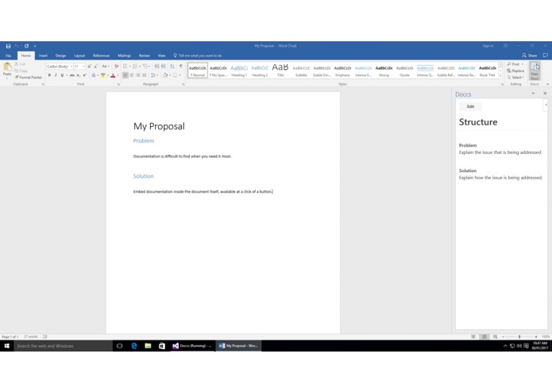Switch to the Insert ribbon tab
The height and width of the screenshot is (392, 552).
click(44, 56)
